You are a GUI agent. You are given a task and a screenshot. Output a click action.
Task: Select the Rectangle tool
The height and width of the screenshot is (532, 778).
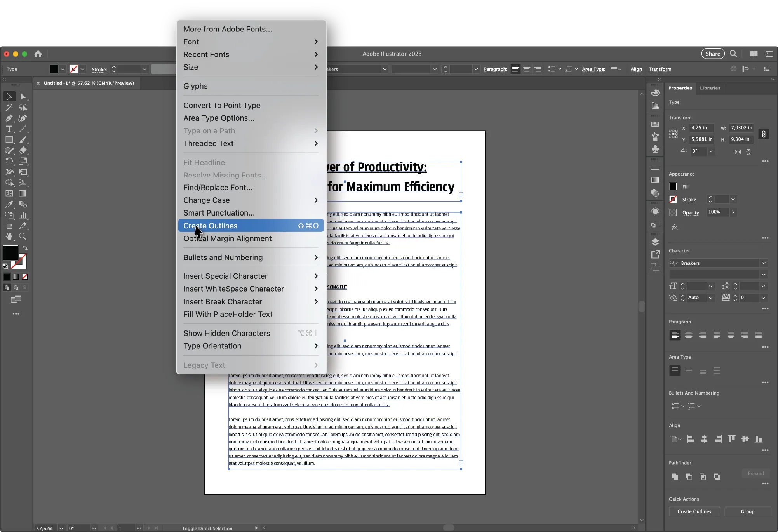[9, 140]
